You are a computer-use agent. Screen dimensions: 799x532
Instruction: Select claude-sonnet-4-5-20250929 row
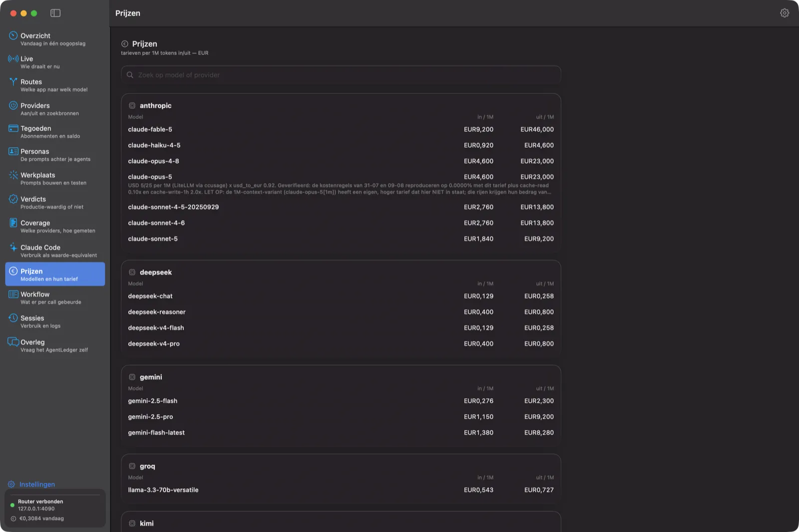[341, 207]
